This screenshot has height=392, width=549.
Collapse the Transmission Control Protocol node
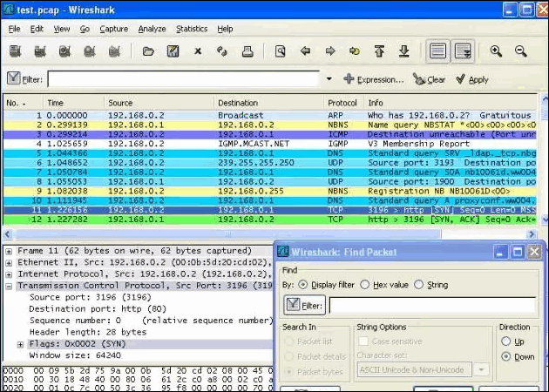9,287
